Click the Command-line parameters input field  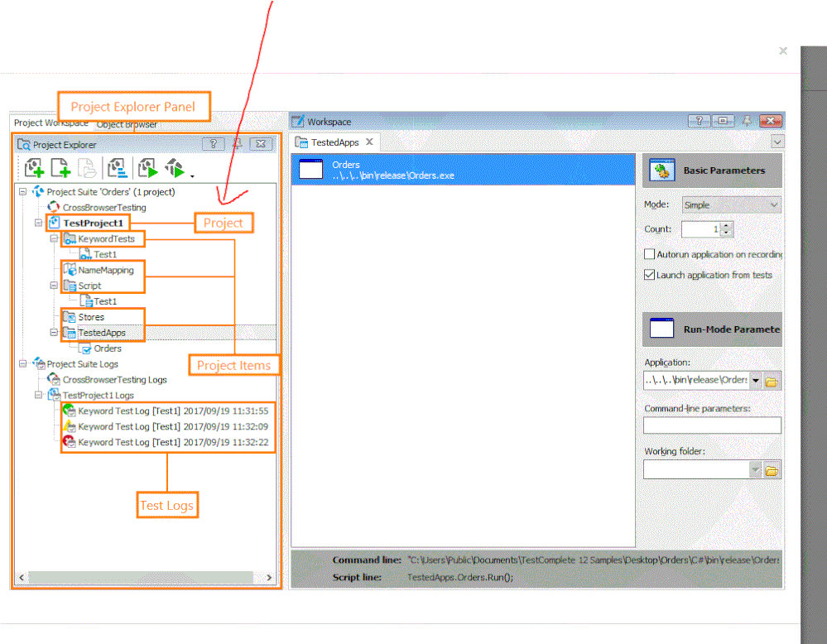tap(711, 425)
